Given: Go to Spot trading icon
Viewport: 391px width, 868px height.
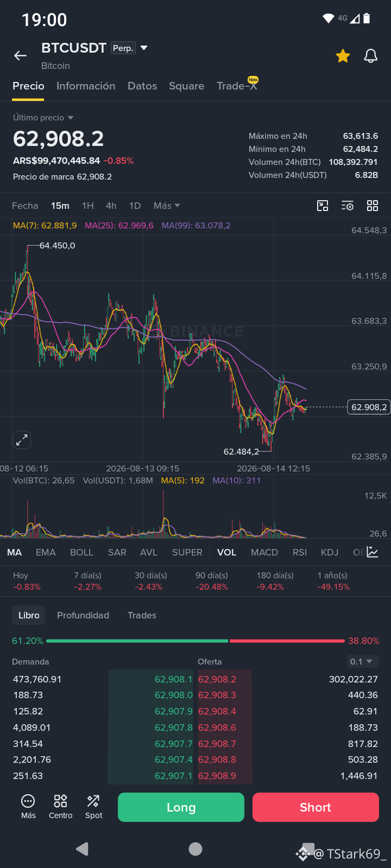Looking at the screenshot, I should pos(93,806).
